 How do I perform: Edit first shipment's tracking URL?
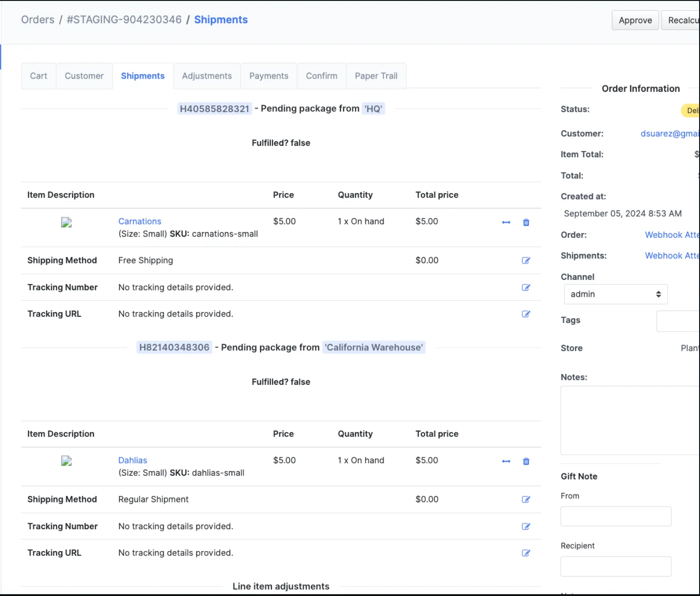(x=526, y=314)
